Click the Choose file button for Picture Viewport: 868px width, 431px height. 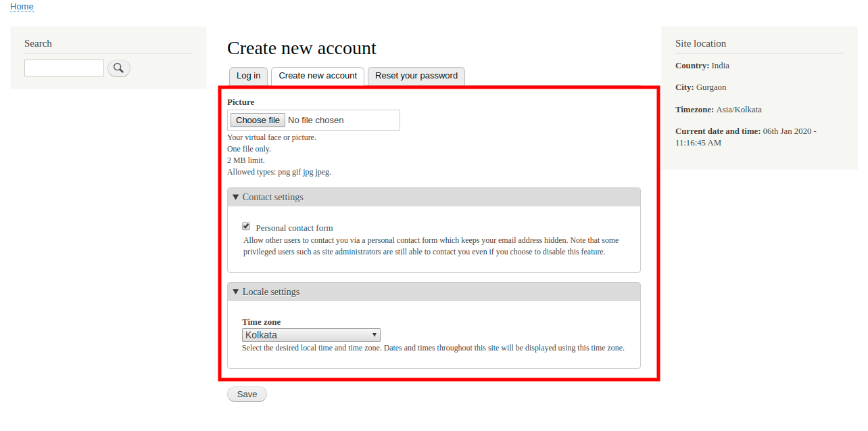[x=257, y=120]
